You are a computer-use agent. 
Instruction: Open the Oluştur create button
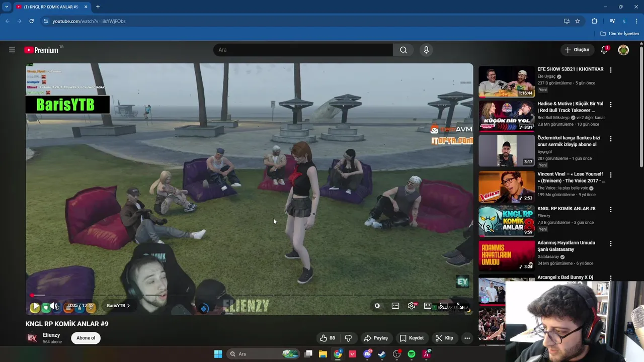click(577, 50)
